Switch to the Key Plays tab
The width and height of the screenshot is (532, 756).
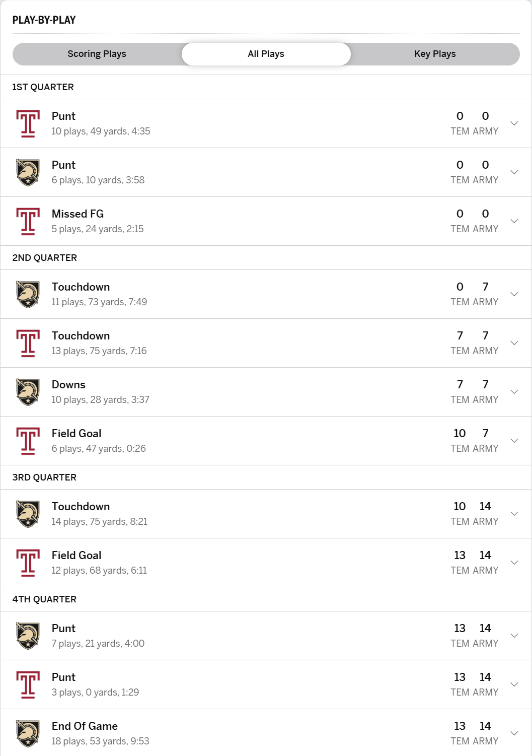[435, 54]
